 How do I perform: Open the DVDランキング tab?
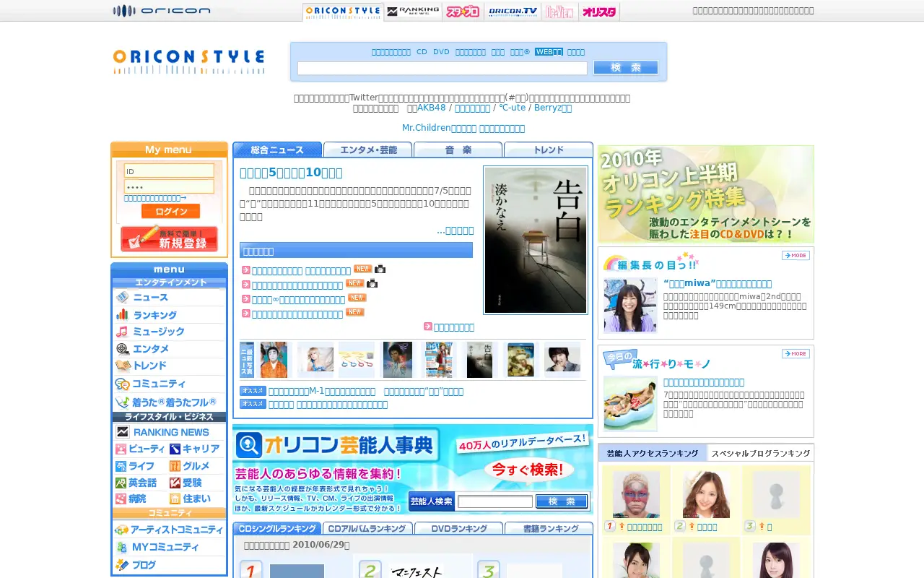[x=458, y=528]
